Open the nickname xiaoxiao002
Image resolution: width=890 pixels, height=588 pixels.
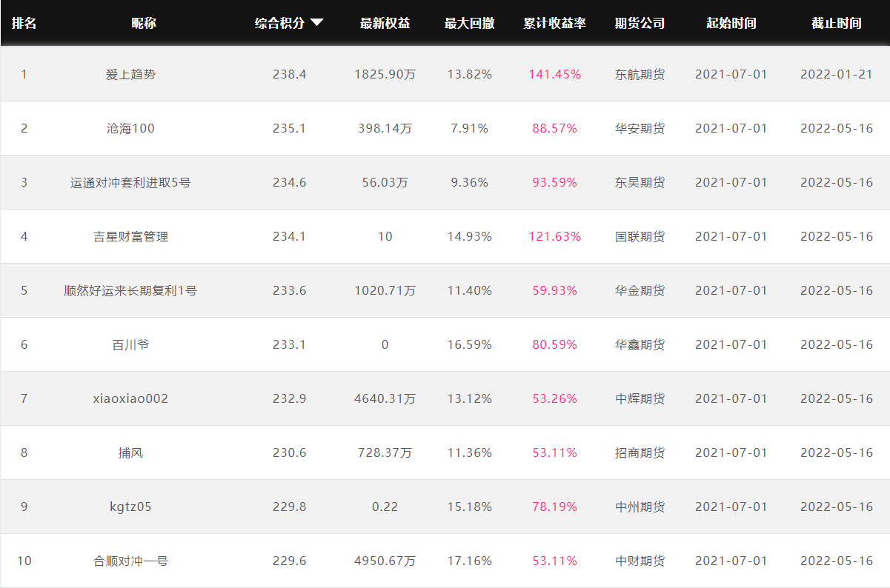coord(131,398)
